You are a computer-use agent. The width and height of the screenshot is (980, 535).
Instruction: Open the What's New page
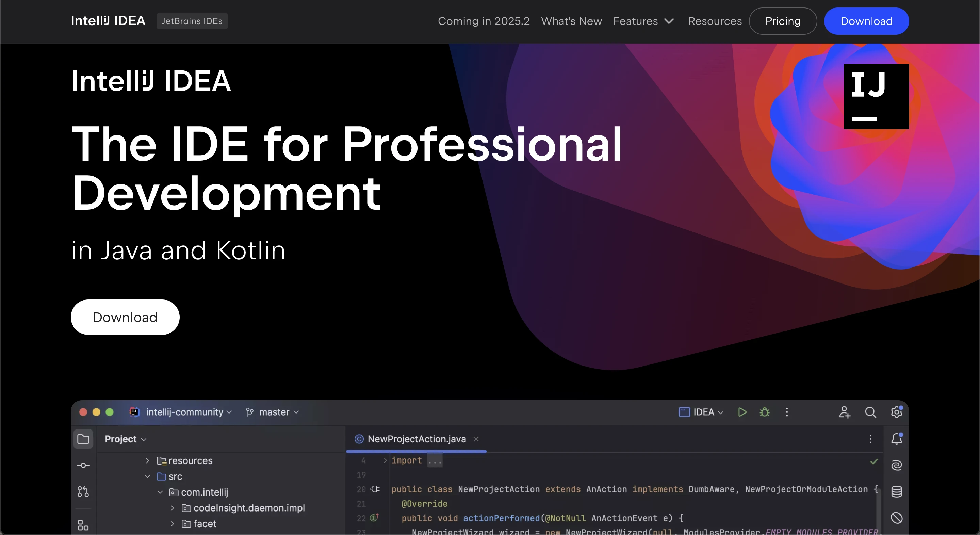571,21
